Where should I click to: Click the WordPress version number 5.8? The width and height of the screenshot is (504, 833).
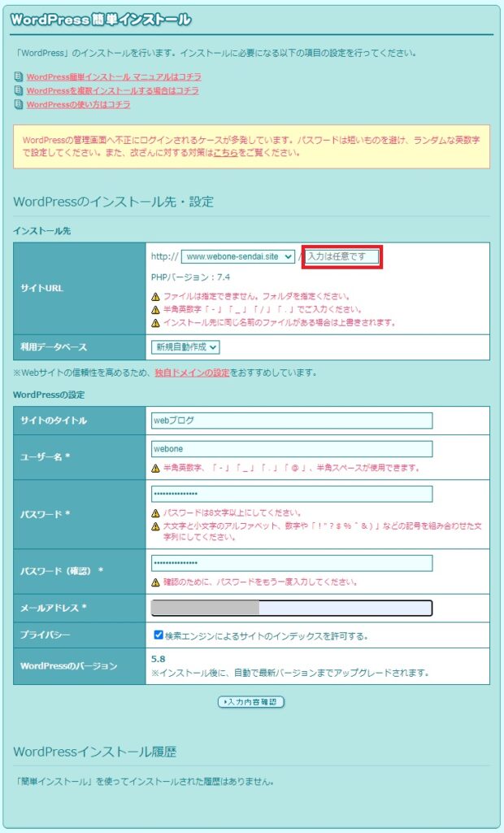(159, 659)
